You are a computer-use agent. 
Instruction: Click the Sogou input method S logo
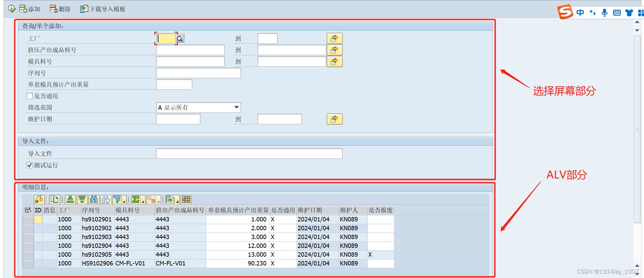coord(565,12)
